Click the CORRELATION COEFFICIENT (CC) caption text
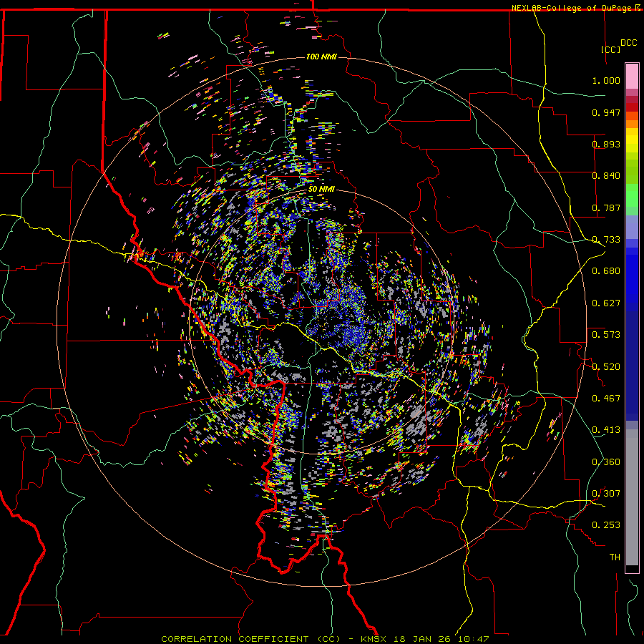This screenshot has width=644, height=644. point(250,639)
